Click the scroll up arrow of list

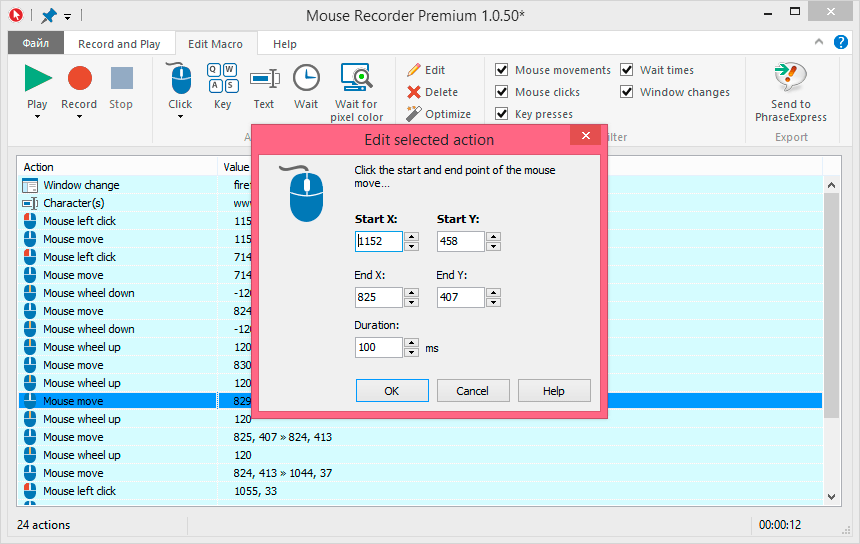coord(831,185)
